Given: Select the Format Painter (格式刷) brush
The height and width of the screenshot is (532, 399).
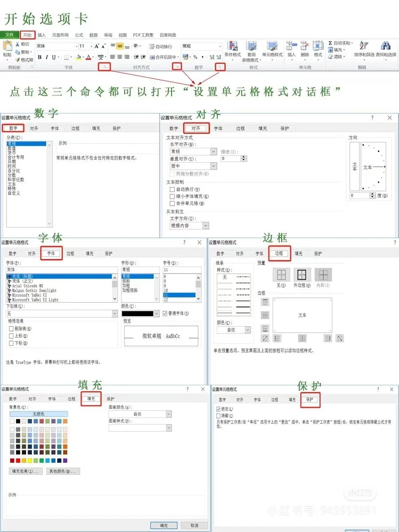Looking at the screenshot, I should point(18,59).
